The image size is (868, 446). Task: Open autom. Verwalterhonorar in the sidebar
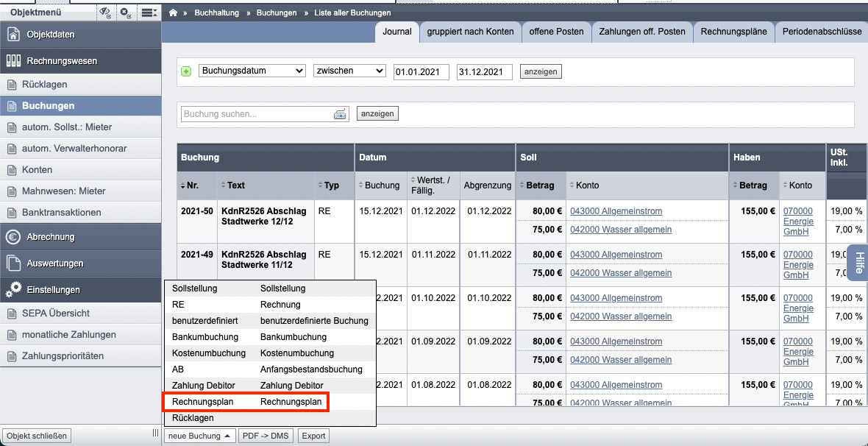tap(81, 149)
